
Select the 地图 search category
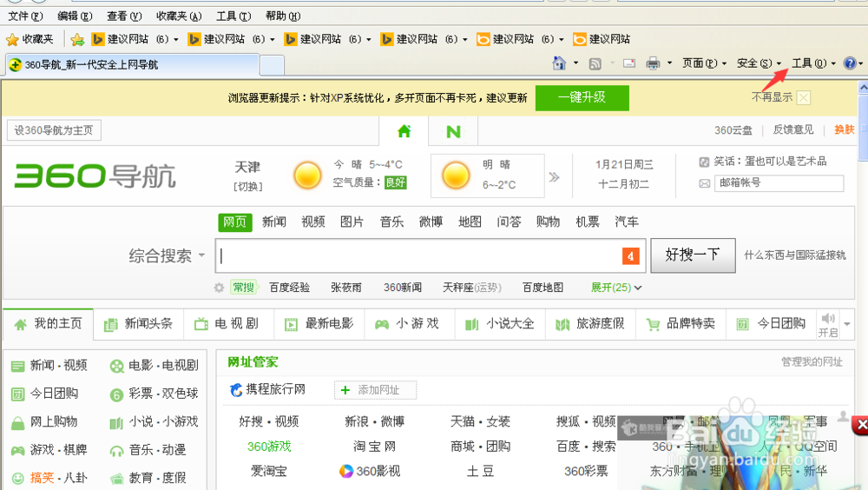pyautogui.click(x=470, y=222)
